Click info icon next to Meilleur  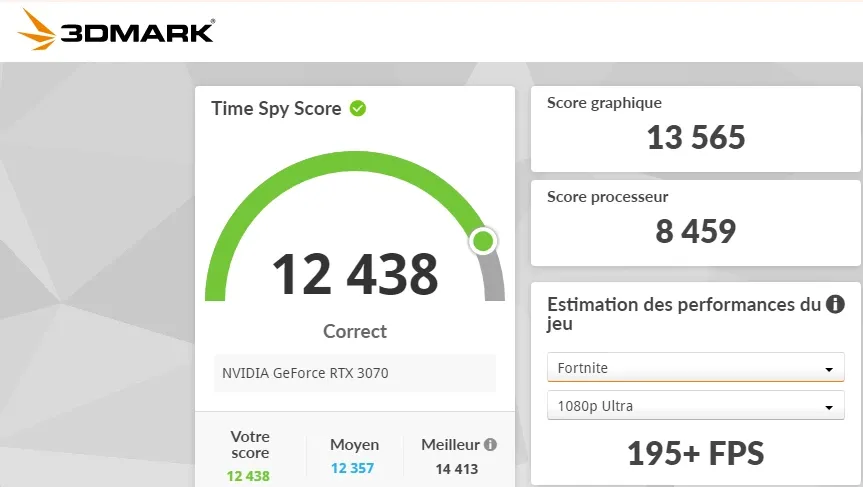490,445
